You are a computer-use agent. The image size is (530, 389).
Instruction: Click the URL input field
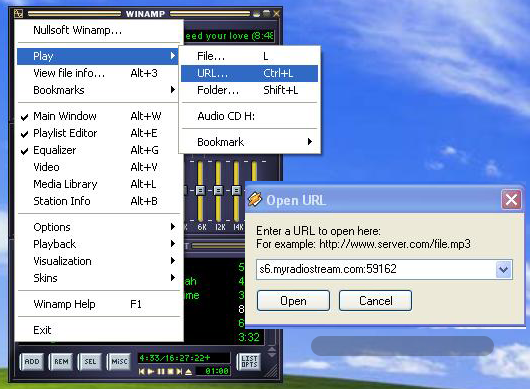click(x=376, y=270)
